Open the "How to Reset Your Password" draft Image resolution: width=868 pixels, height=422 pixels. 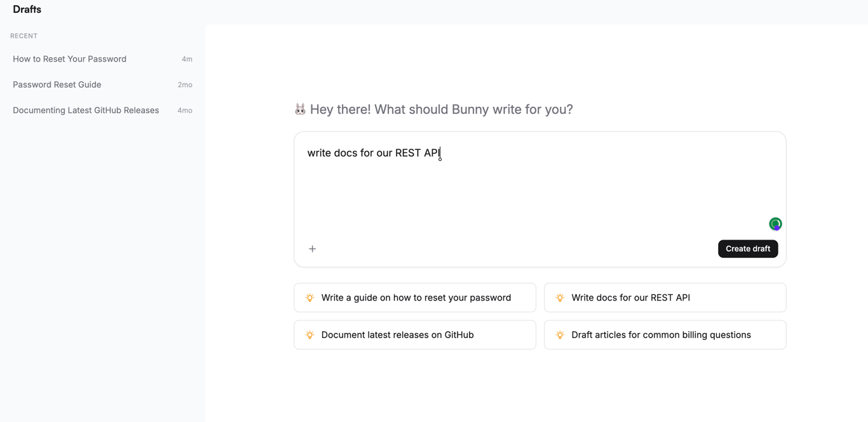point(70,59)
